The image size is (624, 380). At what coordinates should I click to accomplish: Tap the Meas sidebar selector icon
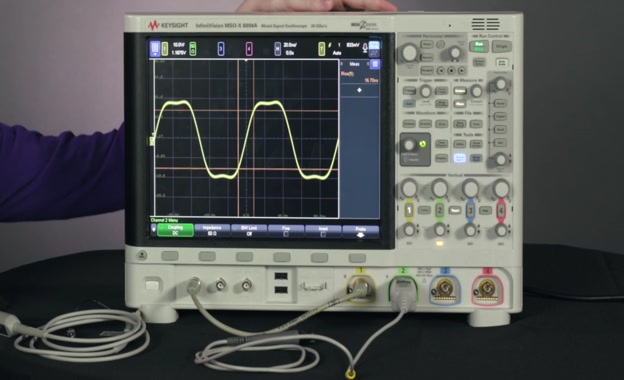coord(374,64)
